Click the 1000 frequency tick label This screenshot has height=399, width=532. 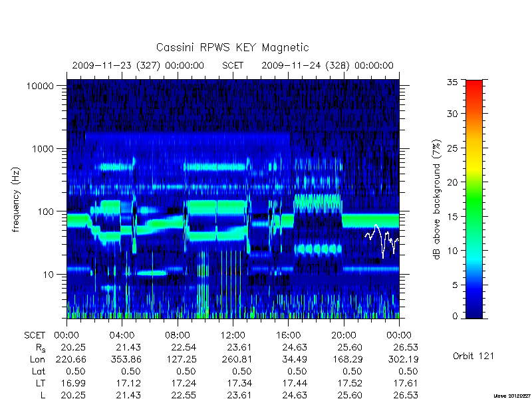43,148
